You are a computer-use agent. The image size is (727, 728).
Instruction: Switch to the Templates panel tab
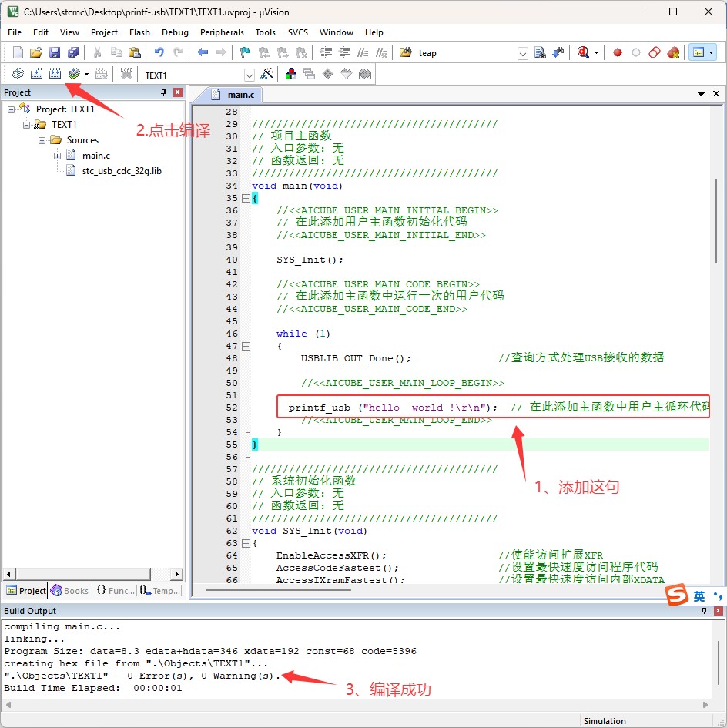click(x=161, y=591)
